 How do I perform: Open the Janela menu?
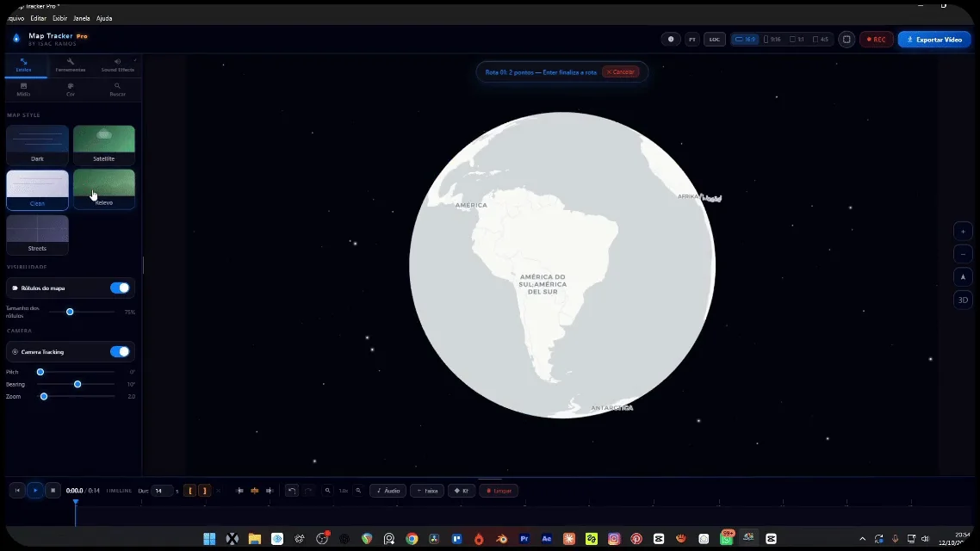click(82, 18)
